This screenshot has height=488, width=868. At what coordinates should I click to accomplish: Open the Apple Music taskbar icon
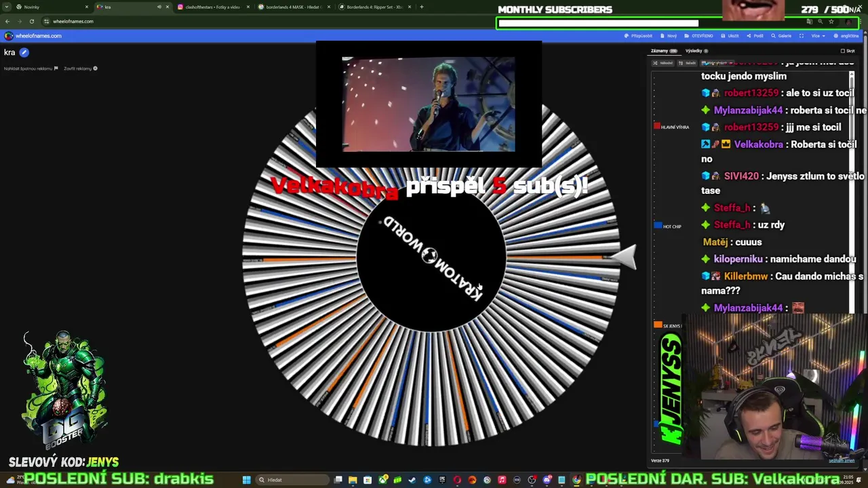[x=502, y=480]
